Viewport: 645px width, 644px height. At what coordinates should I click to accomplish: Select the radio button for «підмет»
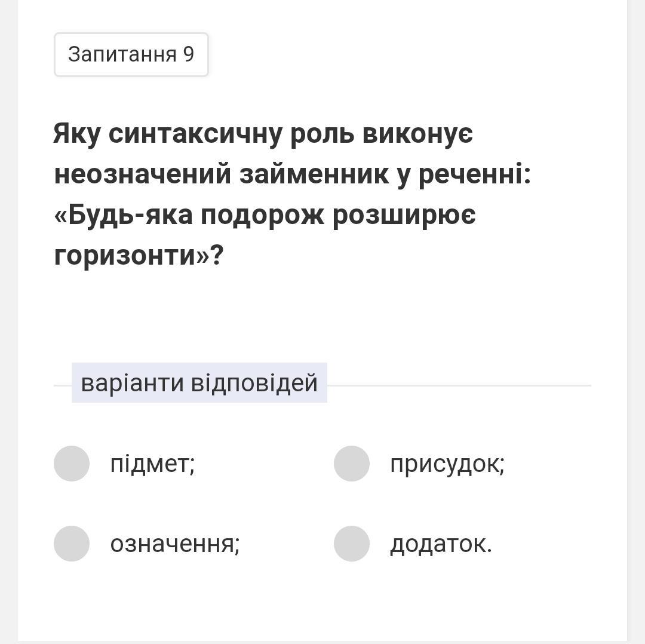pos(72,464)
